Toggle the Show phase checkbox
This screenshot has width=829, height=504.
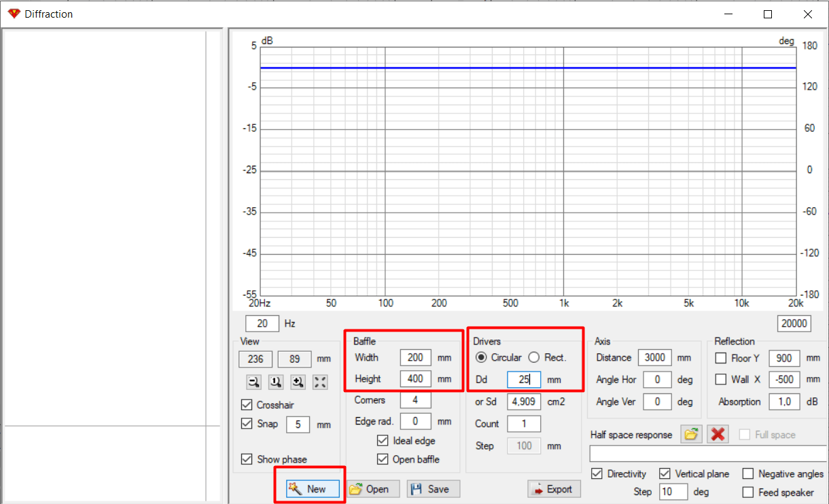(x=247, y=459)
